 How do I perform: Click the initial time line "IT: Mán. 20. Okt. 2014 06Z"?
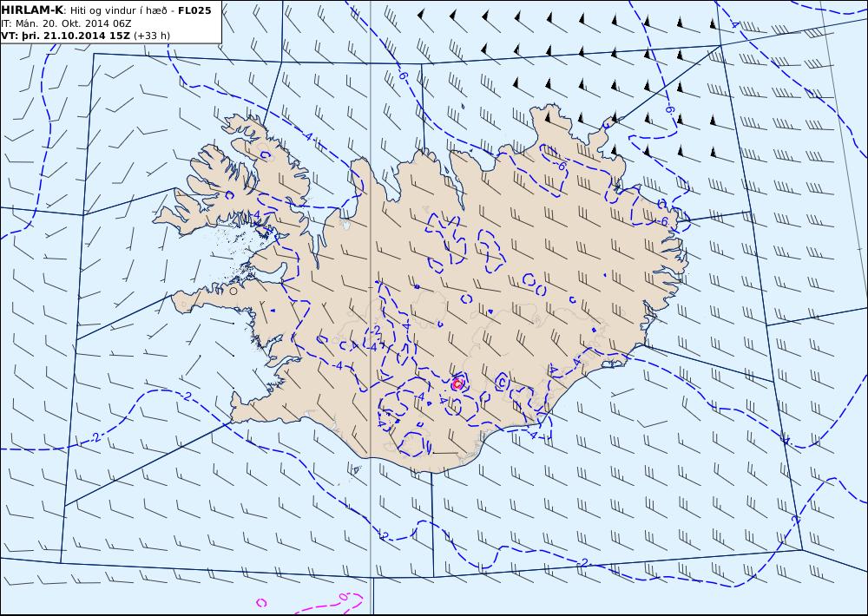[67, 23]
